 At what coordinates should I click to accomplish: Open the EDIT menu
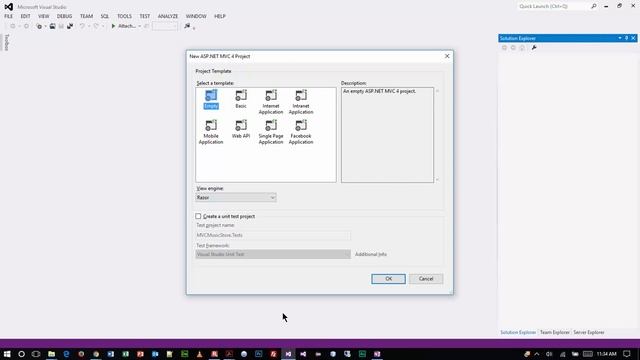[x=25, y=16]
